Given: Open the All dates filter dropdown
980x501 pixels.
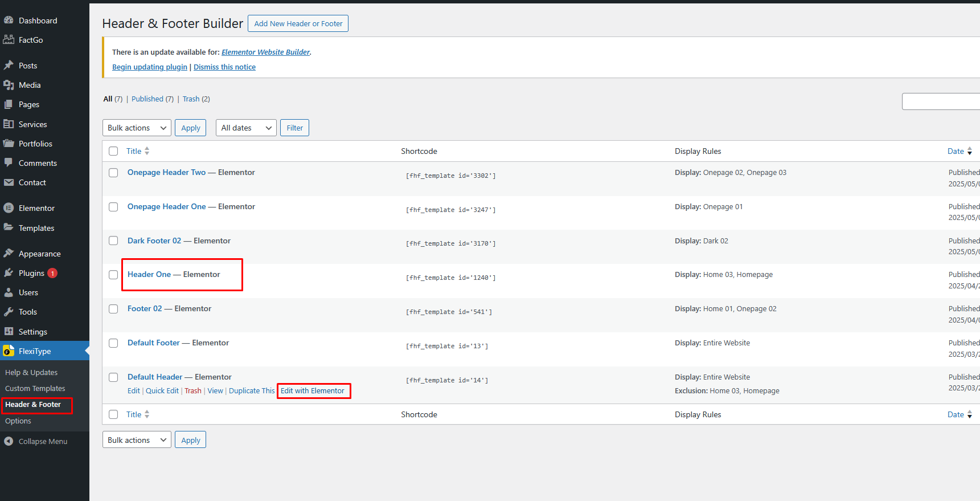Looking at the screenshot, I should click(x=246, y=128).
